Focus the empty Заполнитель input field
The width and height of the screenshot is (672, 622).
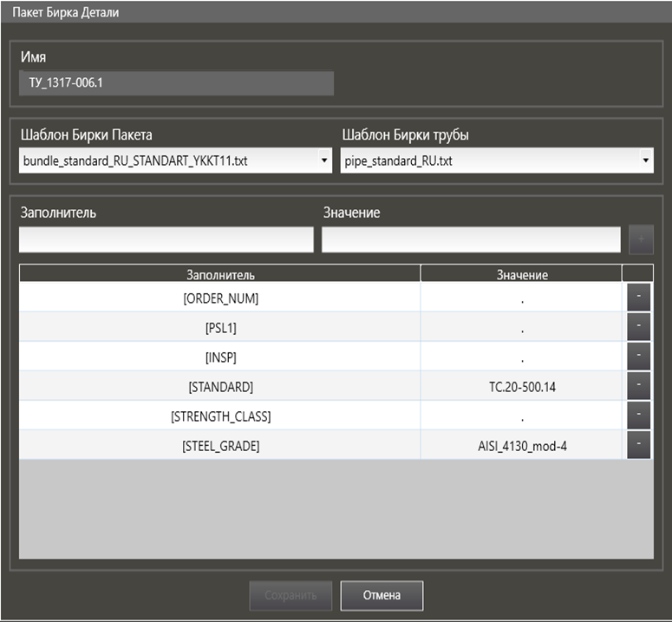coord(166,239)
